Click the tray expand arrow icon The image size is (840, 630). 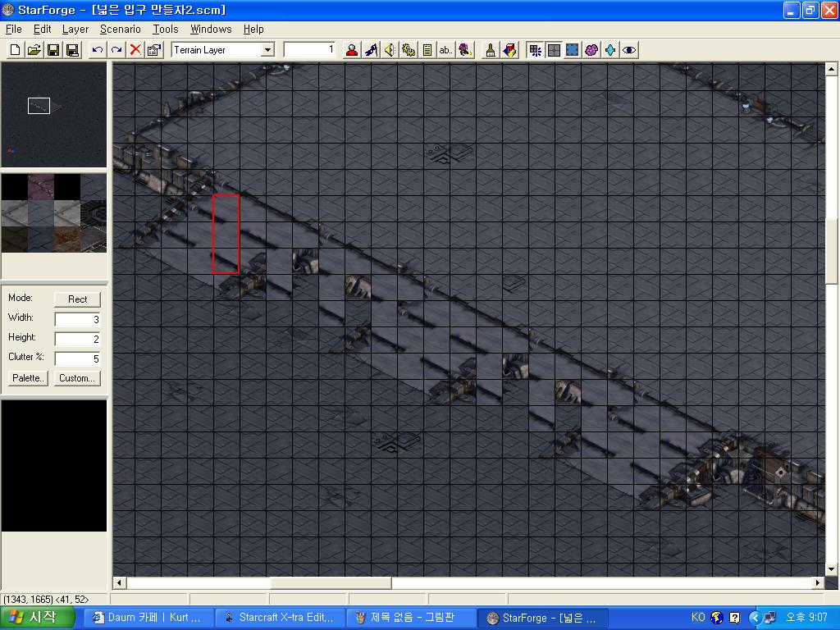click(754, 618)
